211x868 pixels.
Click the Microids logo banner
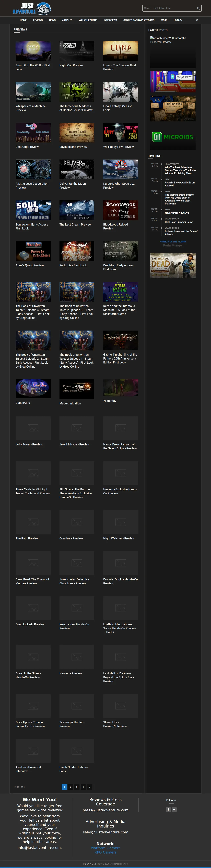coord(173,137)
